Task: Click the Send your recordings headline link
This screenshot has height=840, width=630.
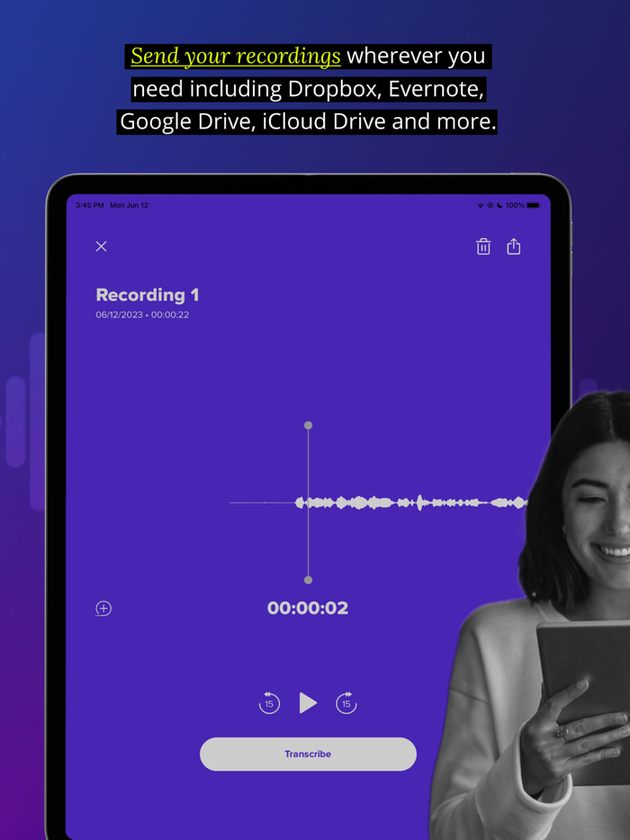Action: pyautogui.click(x=236, y=57)
